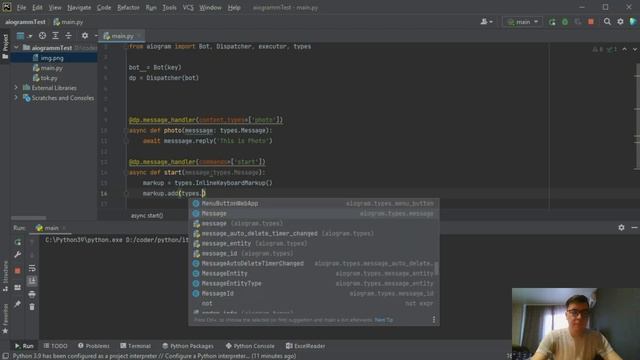Open the Refactor menu
640x360 pixels.
128,7
